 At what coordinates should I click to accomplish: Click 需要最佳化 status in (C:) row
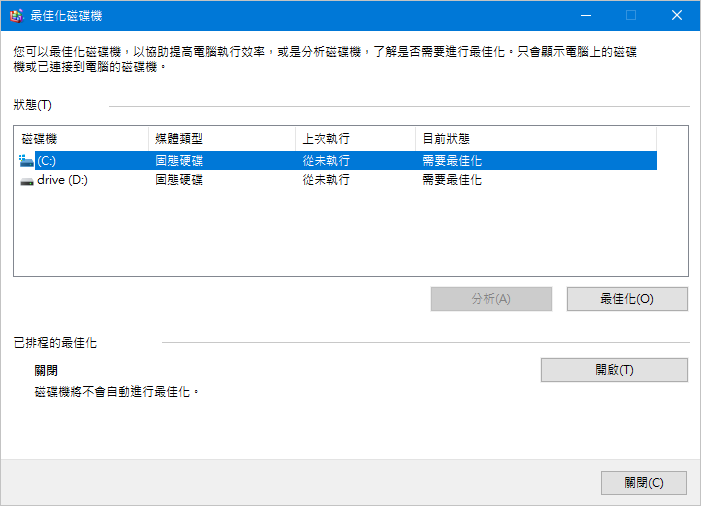pyautogui.click(x=452, y=160)
